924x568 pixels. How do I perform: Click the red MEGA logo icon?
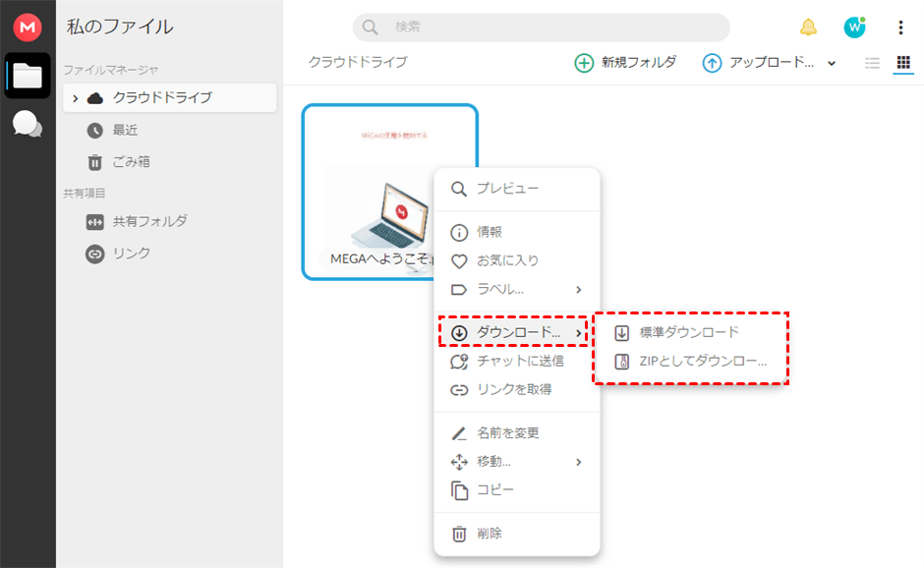[28, 28]
